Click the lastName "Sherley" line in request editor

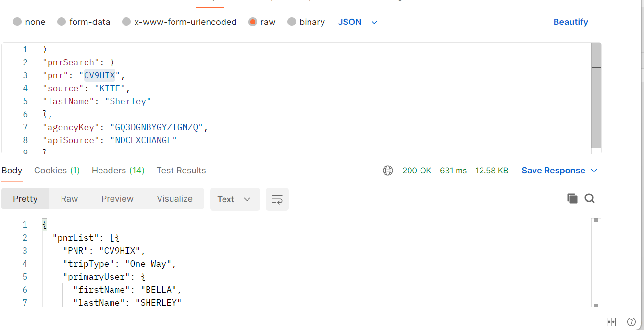tap(97, 101)
